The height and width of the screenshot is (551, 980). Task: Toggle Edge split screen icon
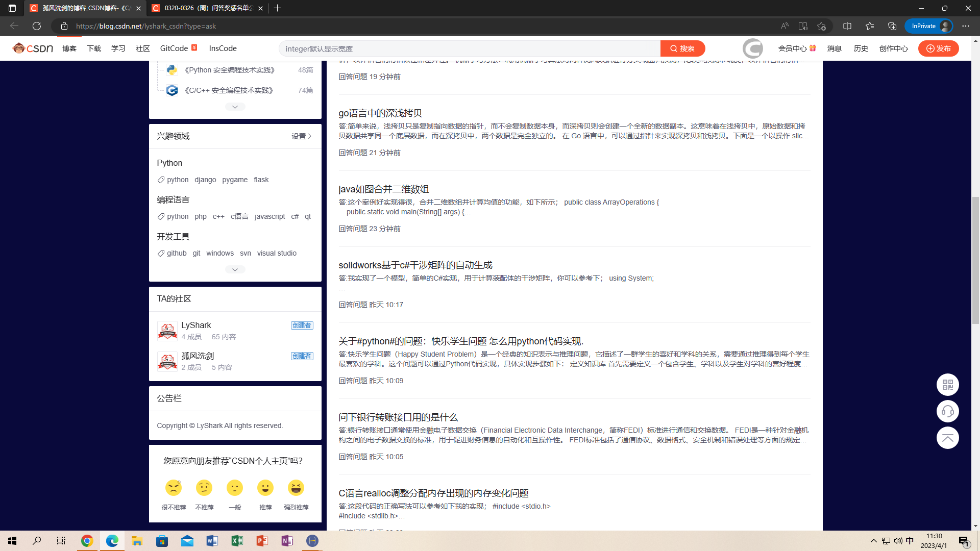847,26
